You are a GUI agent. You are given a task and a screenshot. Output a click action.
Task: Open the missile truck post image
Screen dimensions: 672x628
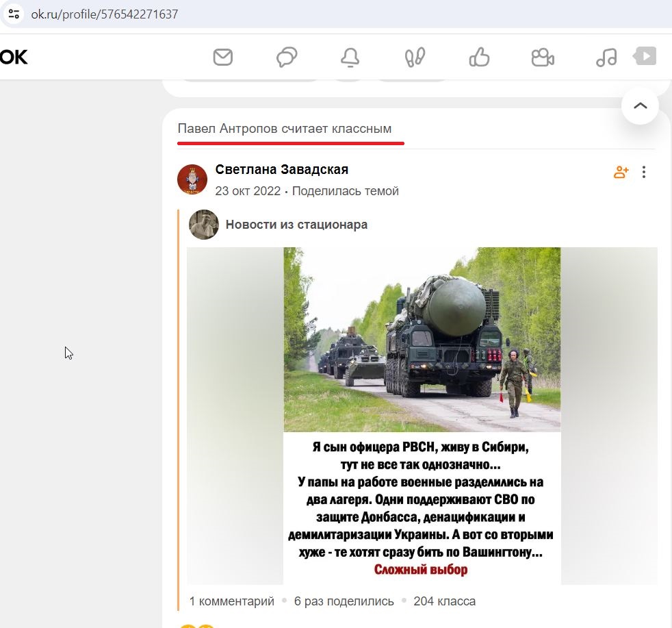tap(422, 416)
